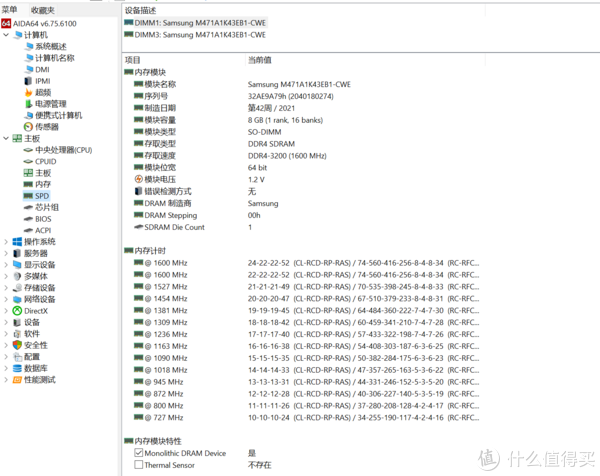Click the 性能测试 icon
Image resolution: width=600 pixels, height=476 pixels.
point(17,380)
